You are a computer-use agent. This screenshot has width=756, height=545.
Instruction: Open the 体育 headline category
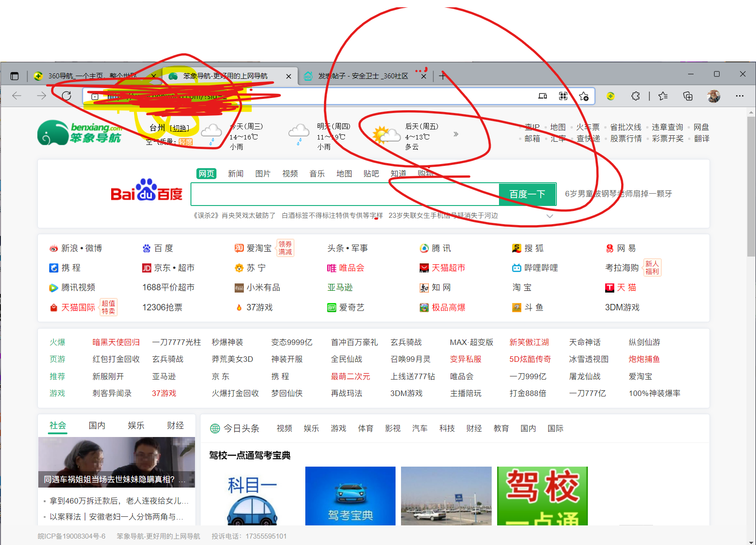click(365, 428)
